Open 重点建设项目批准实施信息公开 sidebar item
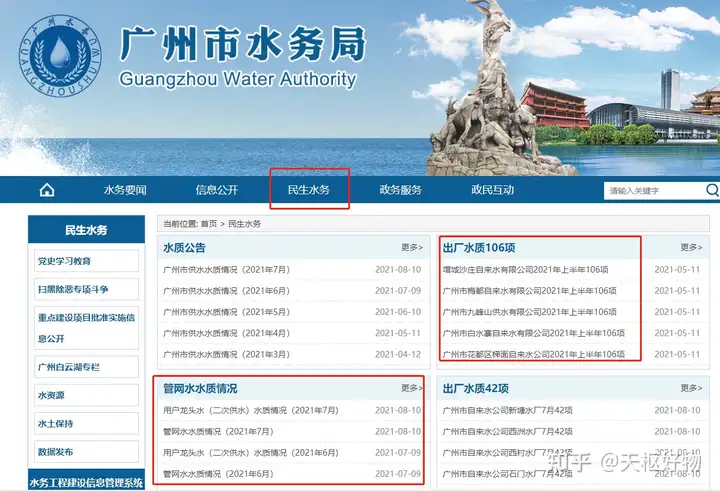 (86, 328)
